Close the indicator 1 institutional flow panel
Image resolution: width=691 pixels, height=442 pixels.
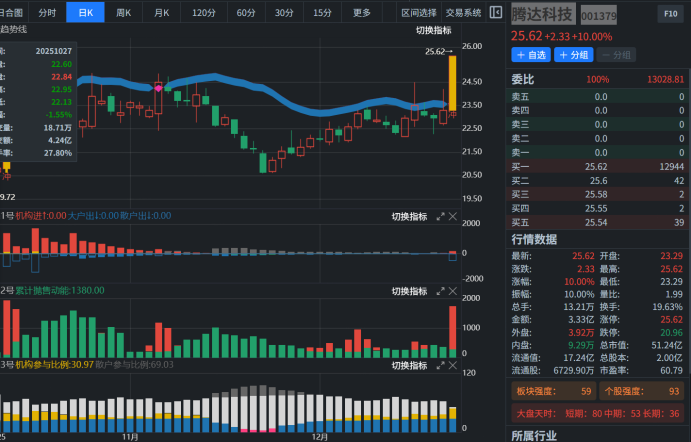[x=453, y=217]
